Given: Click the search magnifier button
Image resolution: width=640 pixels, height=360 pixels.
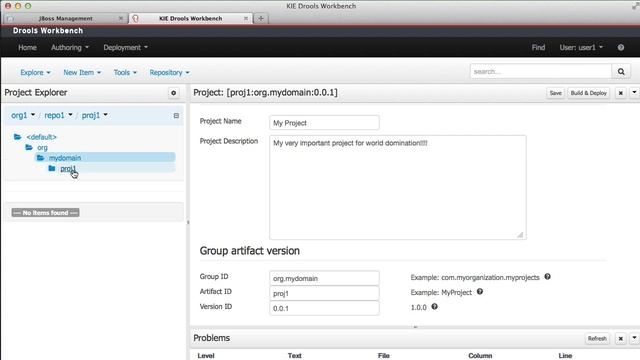Looking at the screenshot, I should [621, 72].
